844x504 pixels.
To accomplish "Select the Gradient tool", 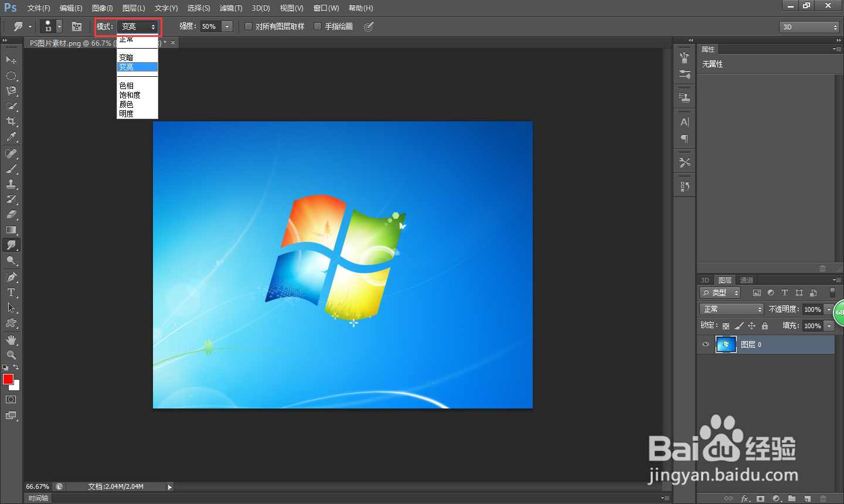I will (11, 230).
